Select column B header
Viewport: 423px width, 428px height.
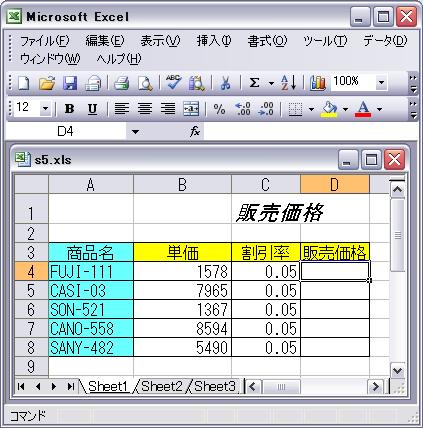182,185
